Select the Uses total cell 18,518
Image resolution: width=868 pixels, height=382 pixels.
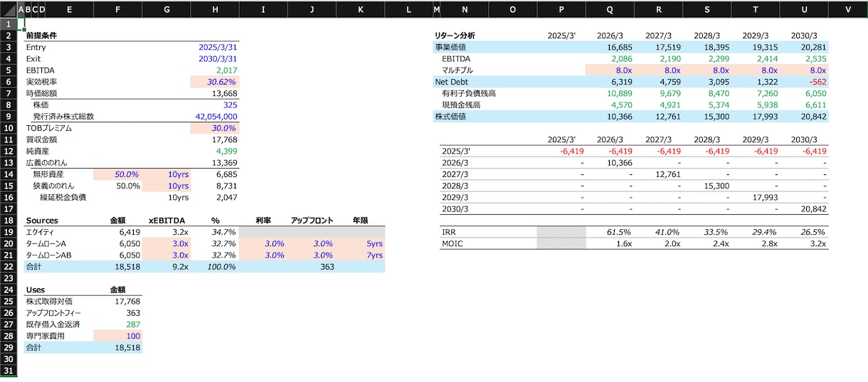pos(117,348)
